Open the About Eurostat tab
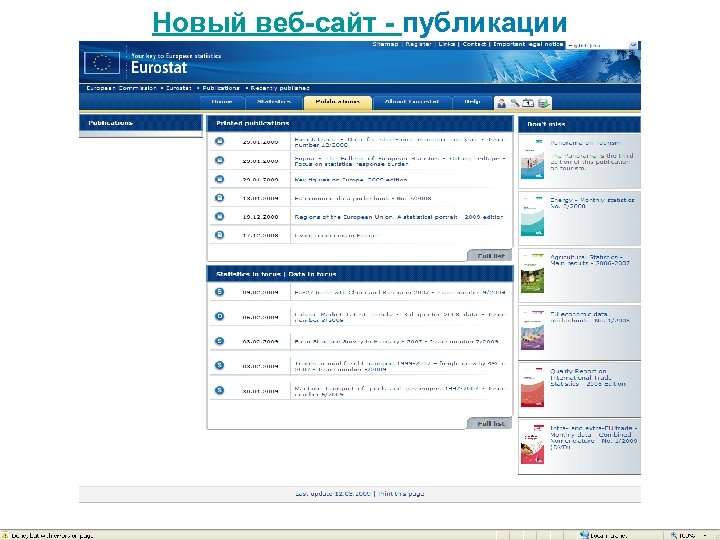The height and width of the screenshot is (540, 720). coord(412,102)
